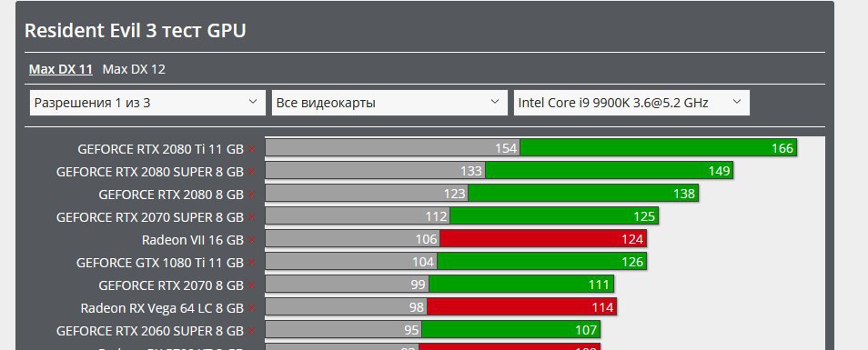Click the GEFORCE RTX 2080 SUPER 8 GB label
Image resolution: width=868 pixels, height=350 pixels.
point(150,172)
